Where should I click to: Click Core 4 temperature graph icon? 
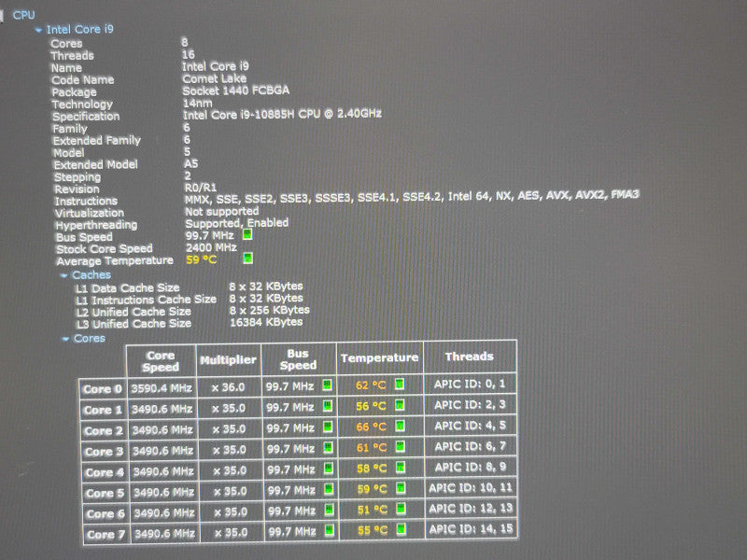click(x=401, y=468)
